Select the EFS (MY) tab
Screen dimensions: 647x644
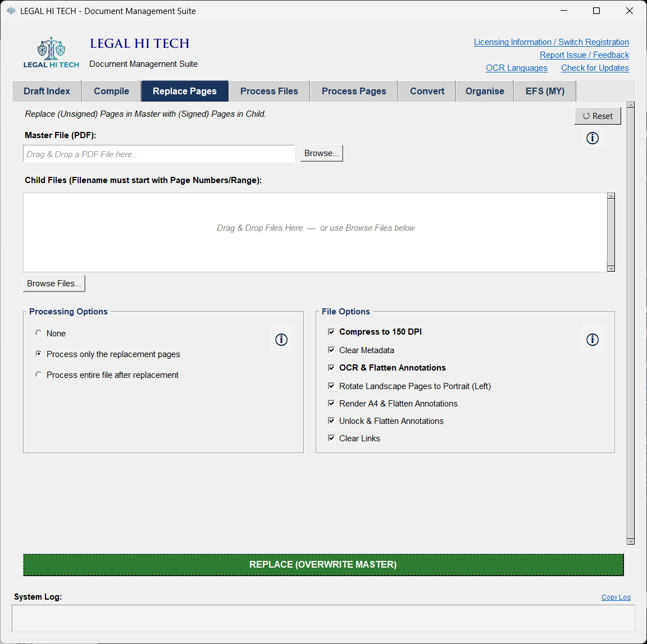pyautogui.click(x=545, y=91)
